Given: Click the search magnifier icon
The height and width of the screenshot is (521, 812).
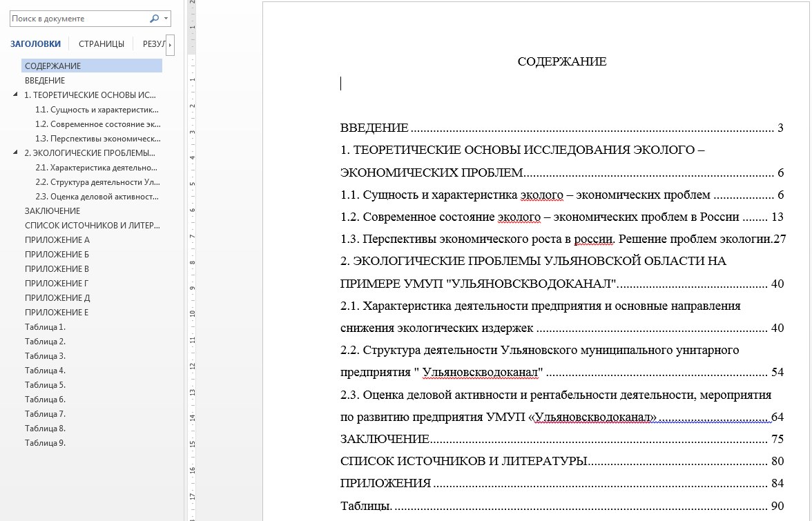Looking at the screenshot, I should [155, 19].
